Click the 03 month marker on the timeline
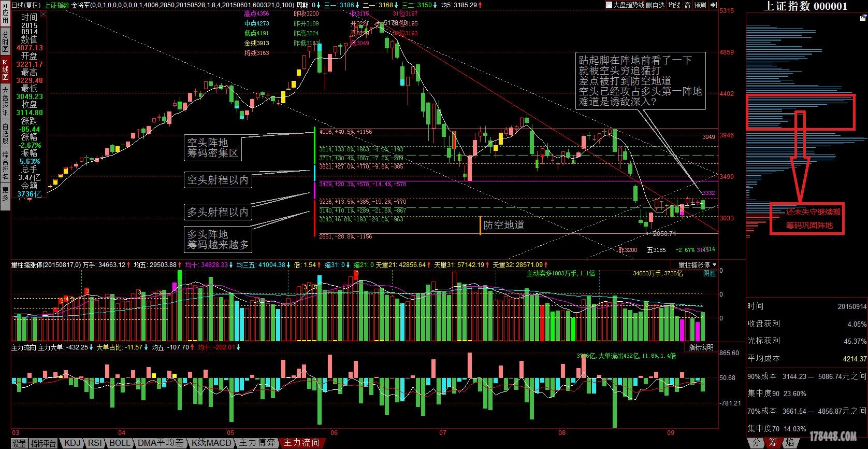This screenshot has width=868, height=449. click(16, 433)
